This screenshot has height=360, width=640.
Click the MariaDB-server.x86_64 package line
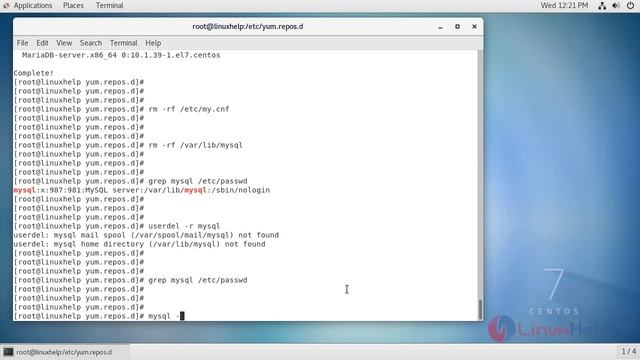click(x=121, y=55)
